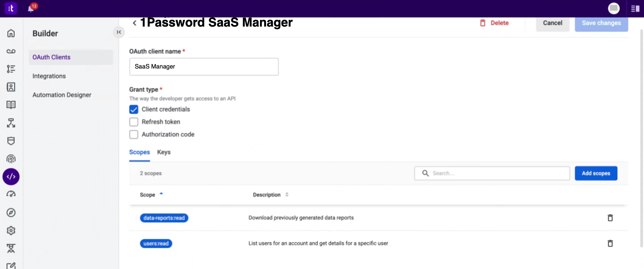The height and width of the screenshot is (269, 644).
Task: Open the settings gear sidebar icon
Action: (11, 231)
